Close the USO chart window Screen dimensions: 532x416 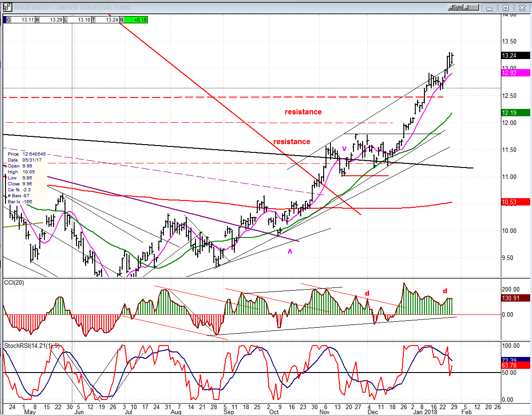point(521,7)
